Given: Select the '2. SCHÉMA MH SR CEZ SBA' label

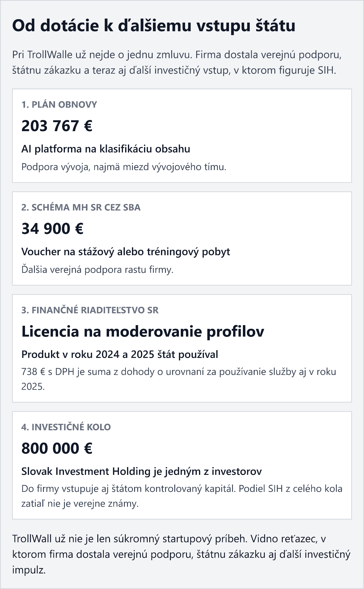Looking at the screenshot, I should pos(81,207).
